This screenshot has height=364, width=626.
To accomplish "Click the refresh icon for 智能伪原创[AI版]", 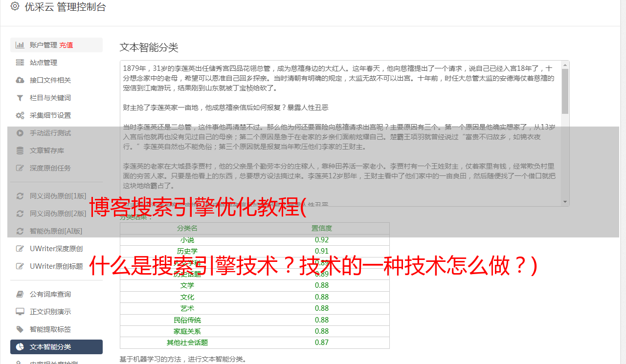I will click(x=20, y=231).
